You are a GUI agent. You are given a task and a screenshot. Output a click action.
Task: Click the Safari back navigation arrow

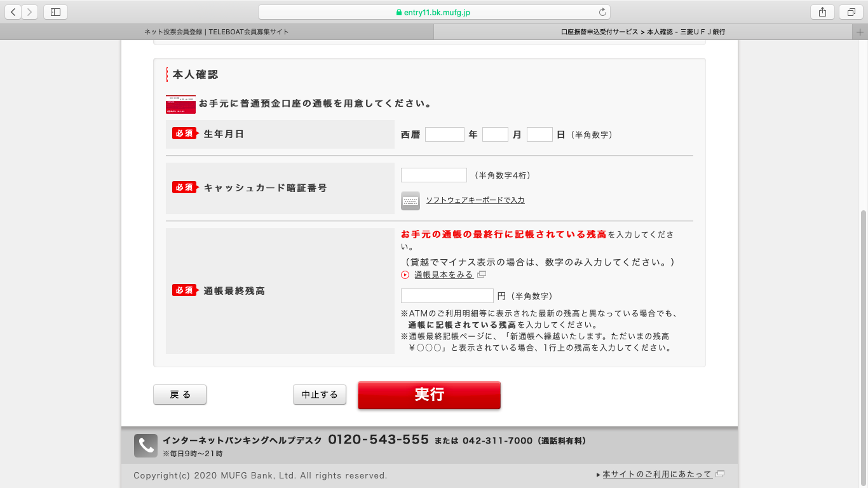13,12
